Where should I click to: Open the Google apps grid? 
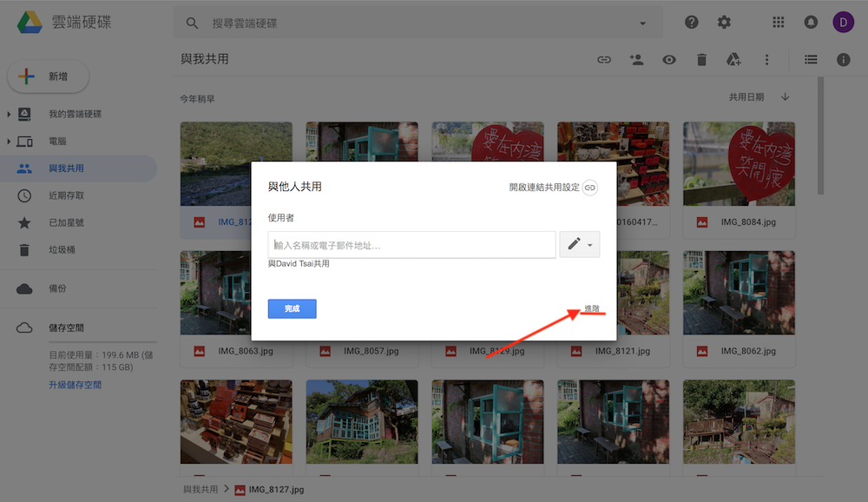(779, 23)
